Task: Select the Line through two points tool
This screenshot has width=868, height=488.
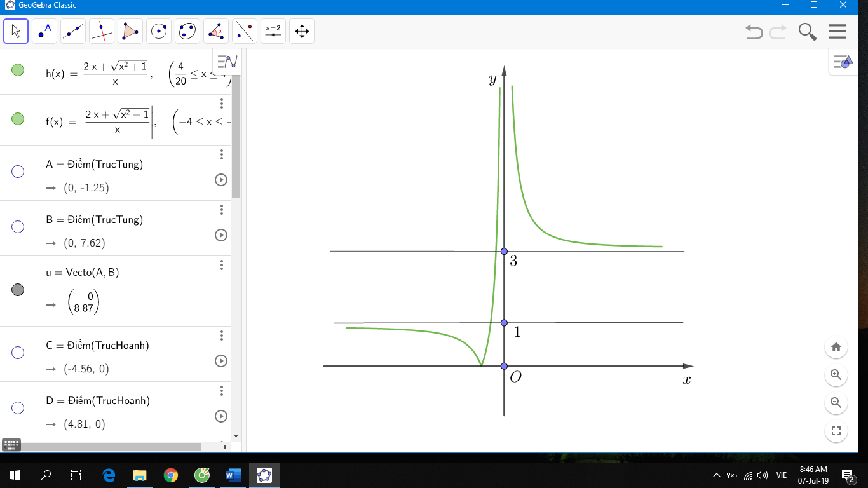Action: coord(73,31)
